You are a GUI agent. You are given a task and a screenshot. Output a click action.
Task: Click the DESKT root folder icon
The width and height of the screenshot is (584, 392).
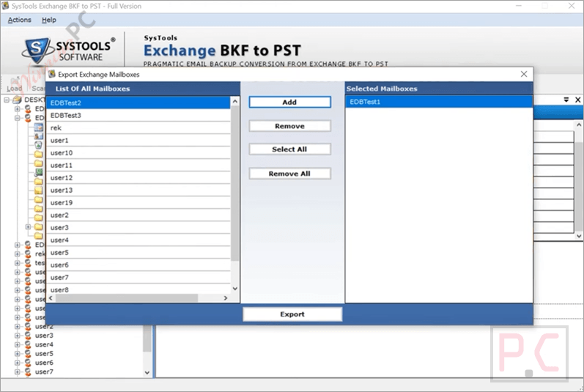pyautogui.click(x=17, y=100)
